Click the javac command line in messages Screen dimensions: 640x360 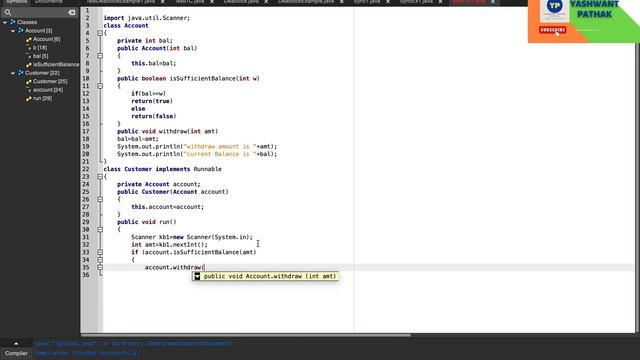coord(133,344)
